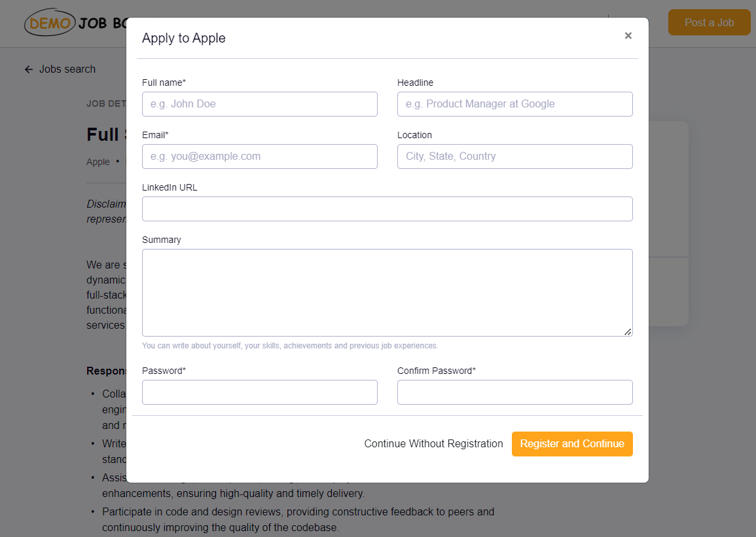Close the Apply to Apple dialog
This screenshot has width=756, height=537.
tap(628, 36)
